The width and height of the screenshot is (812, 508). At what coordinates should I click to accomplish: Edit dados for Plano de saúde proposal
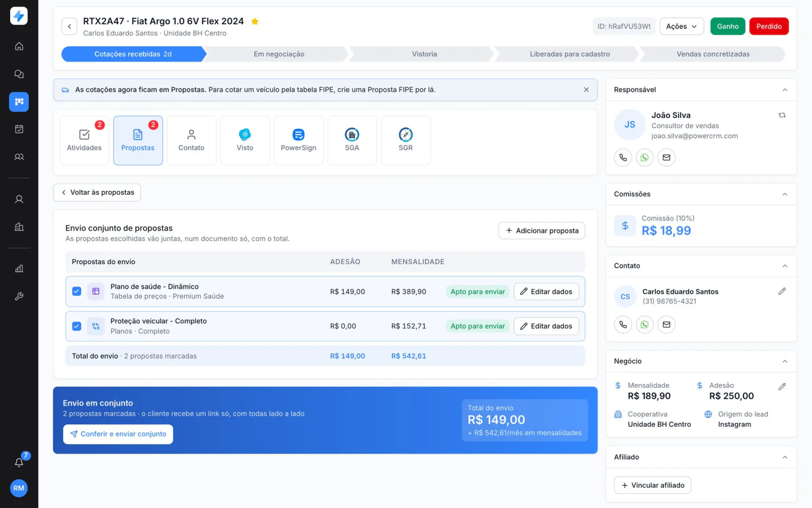pyautogui.click(x=546, y=292)
